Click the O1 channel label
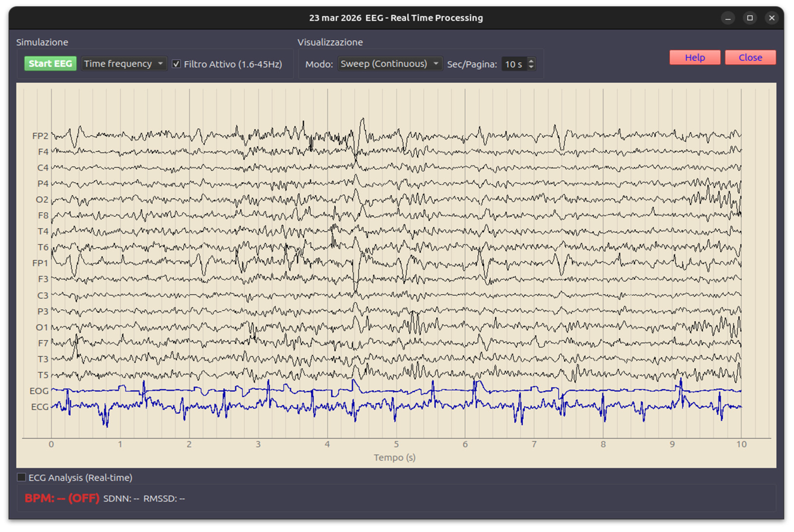This screenshot has width=794, height=532. 42,327
